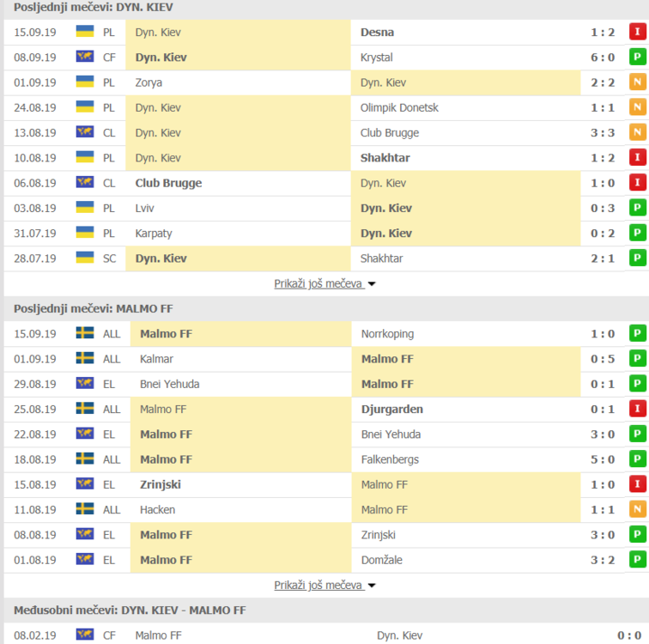
Task: Click the loss badge in the 10.08.19 Shakhtar row
Action: click(637, 158)
